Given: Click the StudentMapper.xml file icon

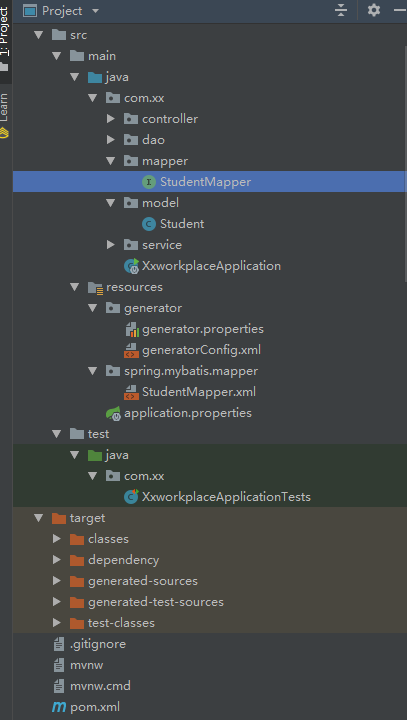Looking at the screenshot, I should (x=131, y=392).
